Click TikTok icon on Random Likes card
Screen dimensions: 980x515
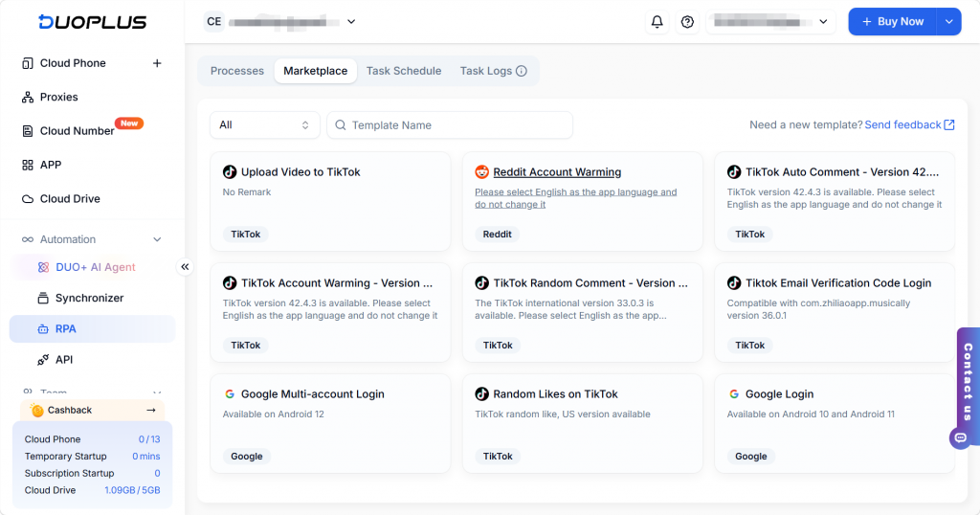click(482, 393)
